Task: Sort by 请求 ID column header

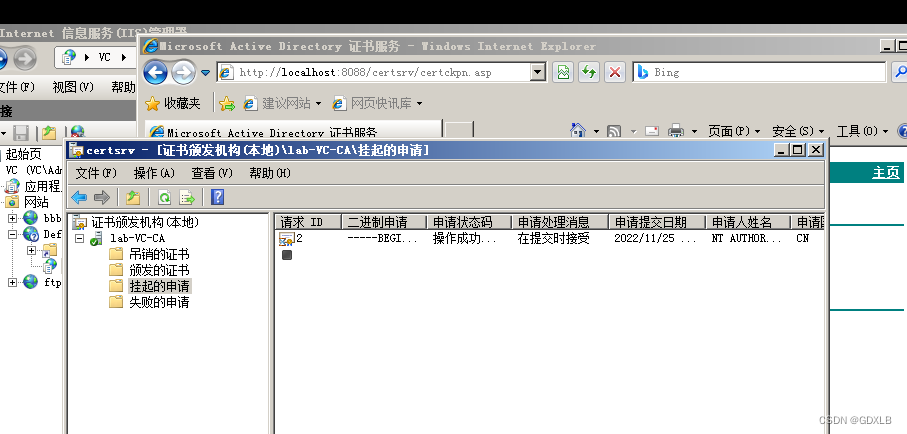Action: pos(308,222)
